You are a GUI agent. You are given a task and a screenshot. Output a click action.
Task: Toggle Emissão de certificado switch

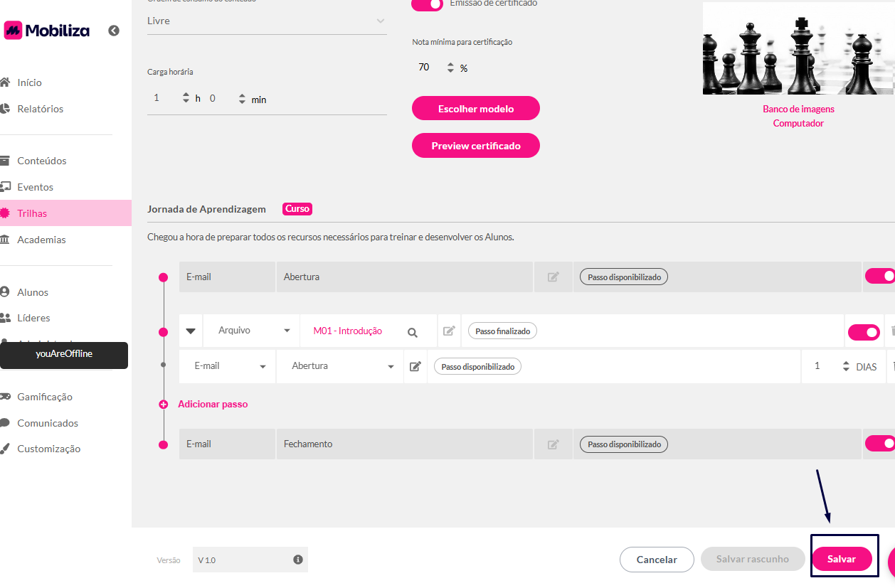click(428, 4)
